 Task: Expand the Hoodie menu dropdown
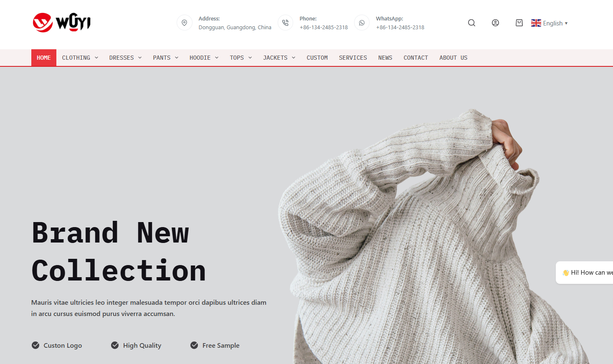click(x=204, y=58)
